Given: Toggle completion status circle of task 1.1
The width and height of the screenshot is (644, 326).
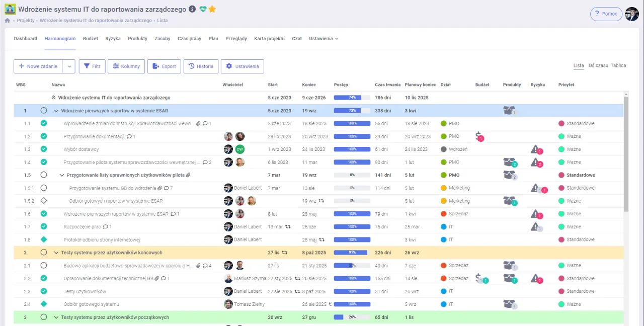Looking at the screenshot, I should click(44, 123).
